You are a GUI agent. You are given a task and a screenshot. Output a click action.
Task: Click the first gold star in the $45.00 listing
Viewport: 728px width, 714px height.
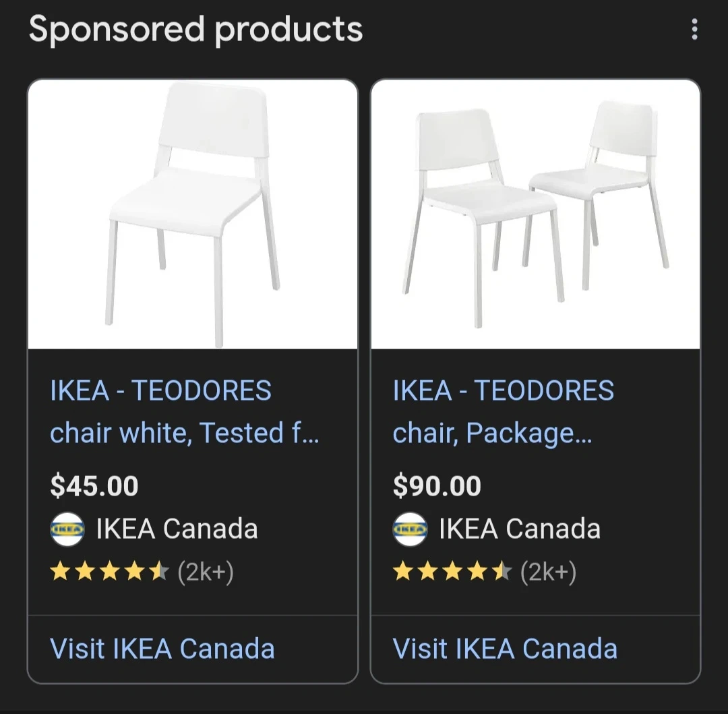click(61, 572)
